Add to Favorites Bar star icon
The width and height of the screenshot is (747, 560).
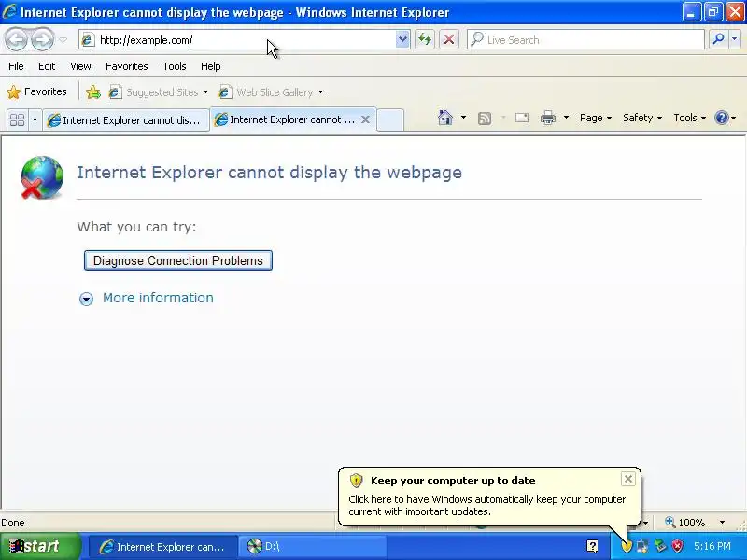click(93, 91)
